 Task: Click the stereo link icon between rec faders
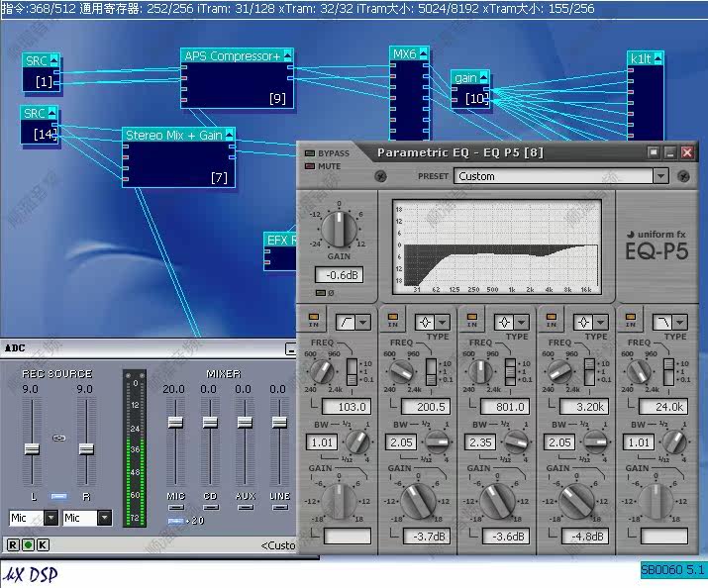(59, 438)
